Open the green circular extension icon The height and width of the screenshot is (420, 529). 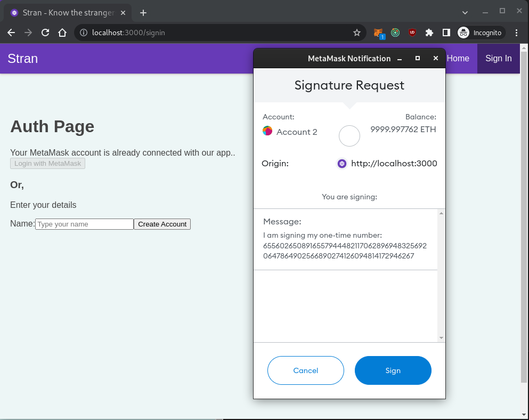click(395, 33)
